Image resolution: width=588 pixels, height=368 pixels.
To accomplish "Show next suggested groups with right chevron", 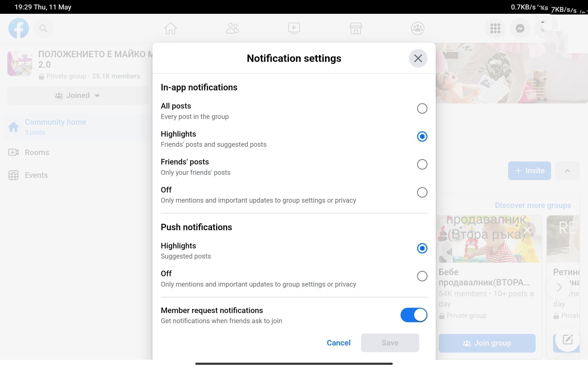I will tap(559, 287).
